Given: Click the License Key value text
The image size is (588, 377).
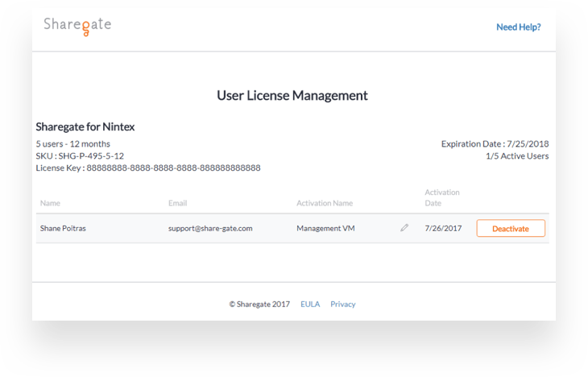Looking at the screenshot, I should [x=174, y=168].
